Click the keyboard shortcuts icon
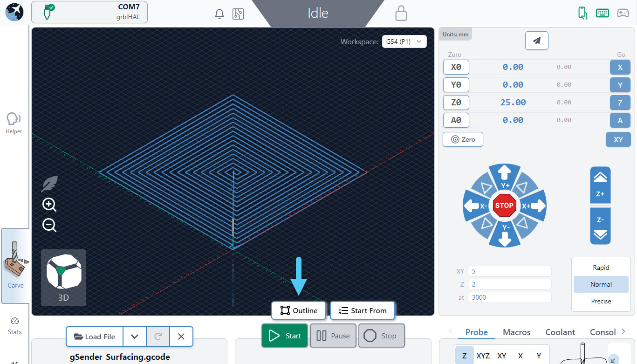 (602, 13)
